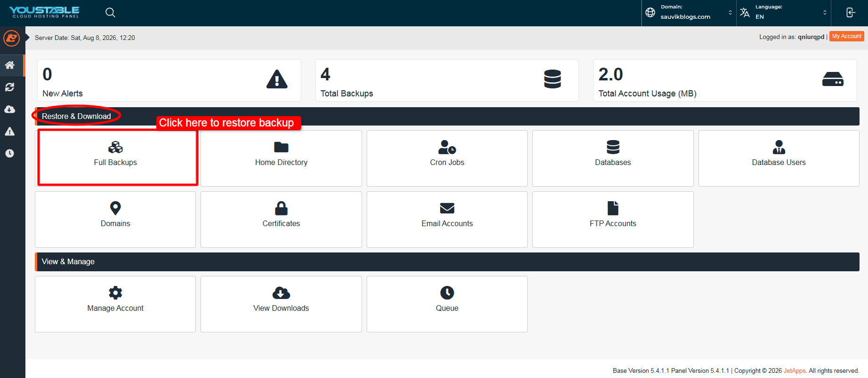Open FTP Accounts tile

coord(613,220)
